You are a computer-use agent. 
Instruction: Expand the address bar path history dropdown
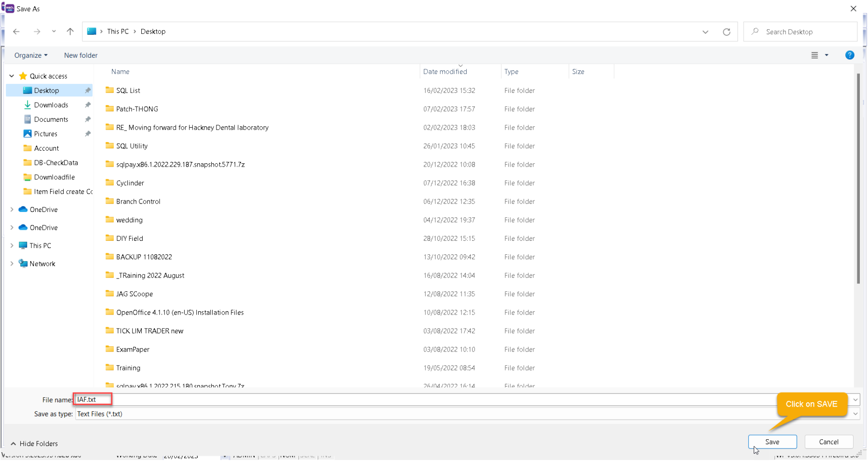point(705,32)
